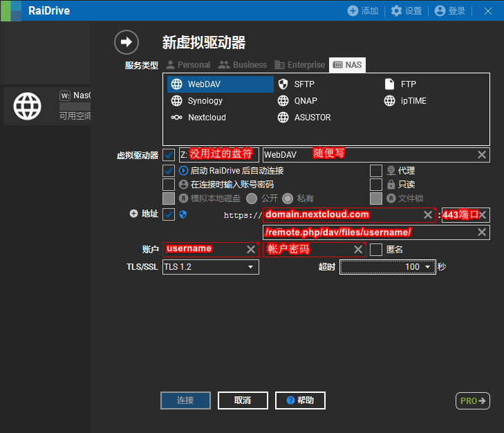504x433 pixels.
Task: Clear the domain address field with its X
Action: pos(428,215)
